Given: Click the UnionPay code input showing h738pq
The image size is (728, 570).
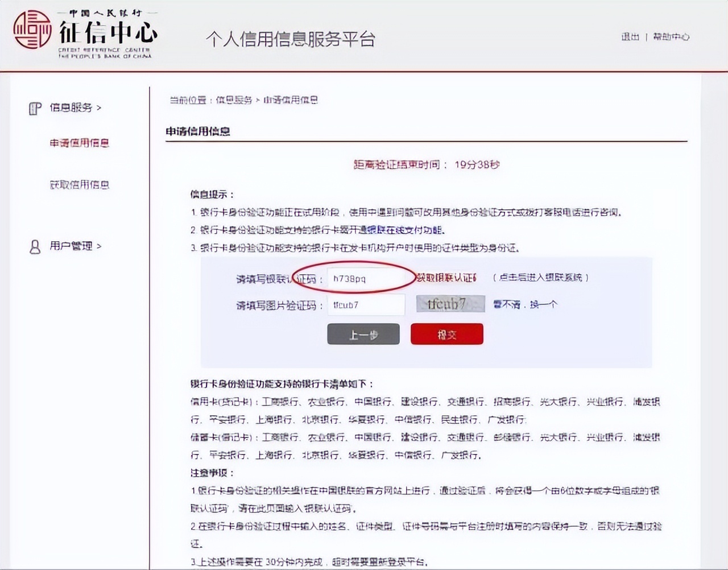Looking at the screenshot, I should (x=366, y=277).
